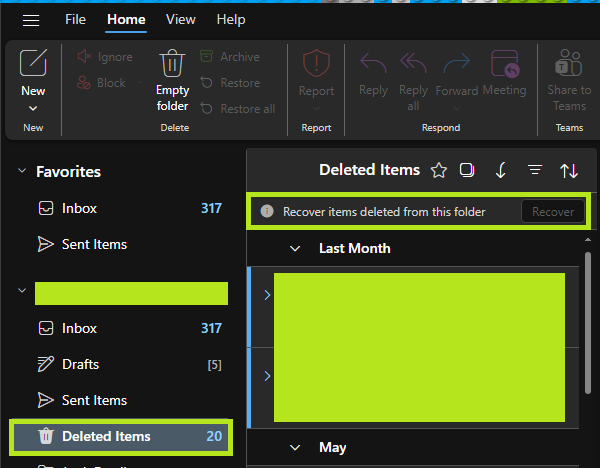Collapse the May group
Viewport: 600px width, 468px height.
295,447
